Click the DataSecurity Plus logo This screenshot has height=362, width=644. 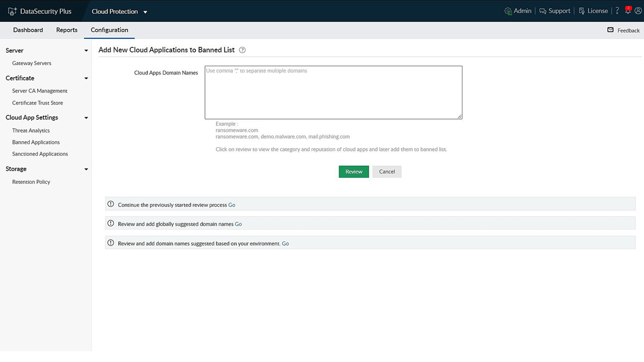pos(38,10)
